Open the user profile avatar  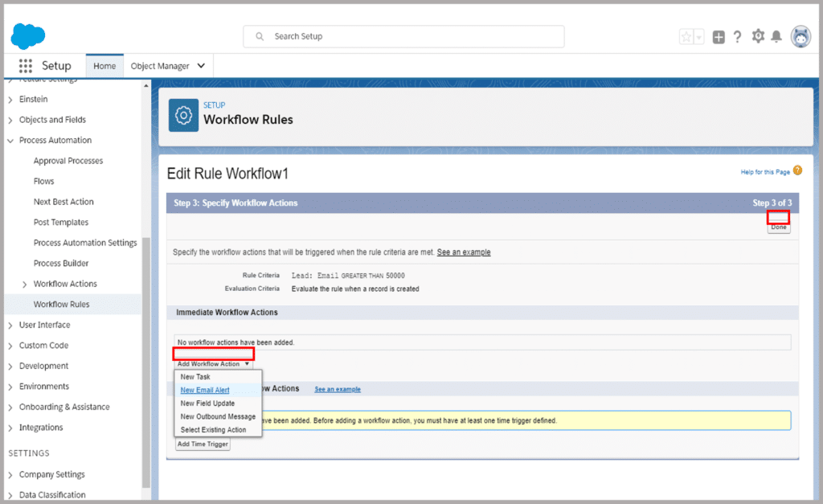pyautogui.click(x=800, y=37)
